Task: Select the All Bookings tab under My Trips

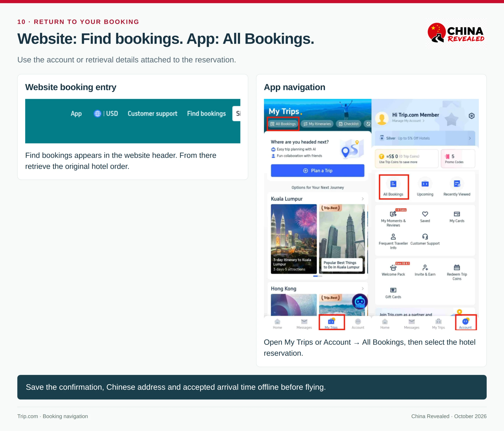Action: coord(283,124)
